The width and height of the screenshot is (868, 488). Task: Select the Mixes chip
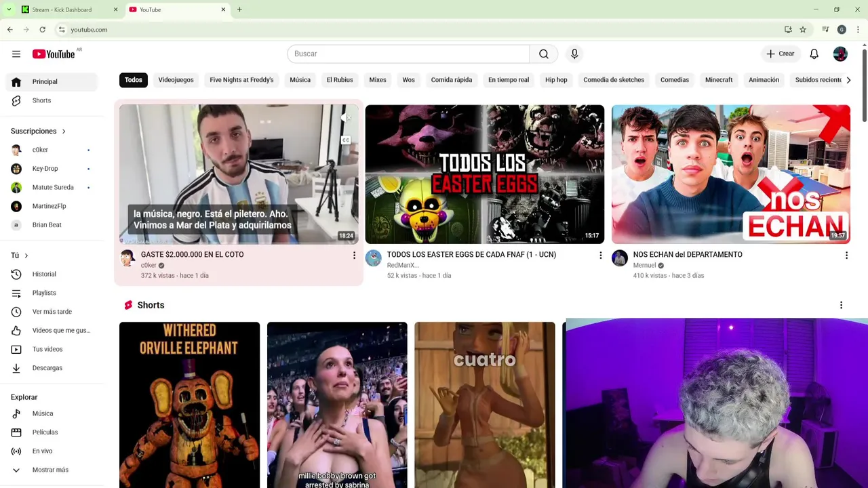378,80
